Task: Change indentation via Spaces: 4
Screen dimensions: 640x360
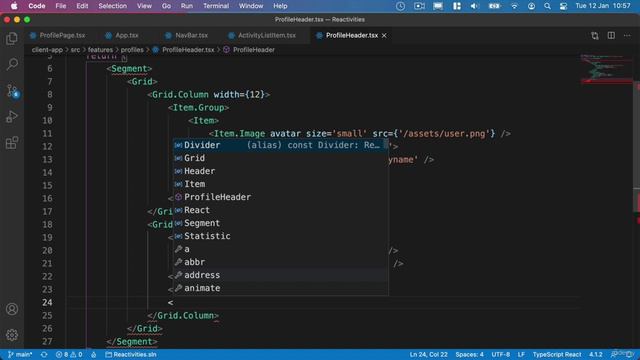Action: pos(469,354)
